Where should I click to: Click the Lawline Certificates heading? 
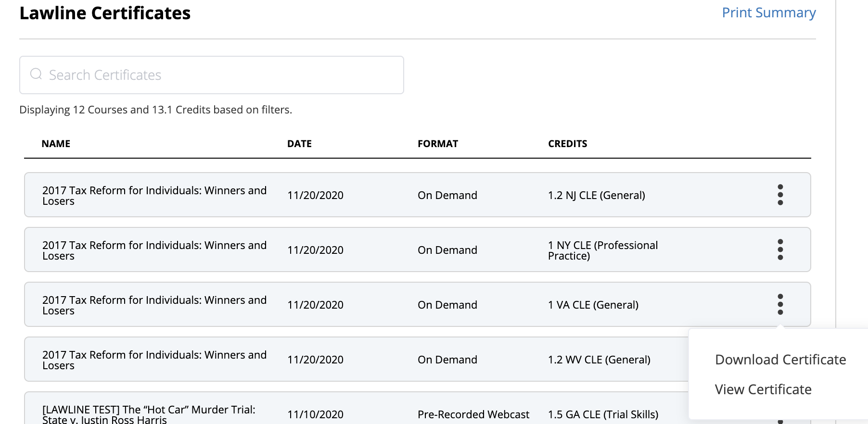[105, 13]
